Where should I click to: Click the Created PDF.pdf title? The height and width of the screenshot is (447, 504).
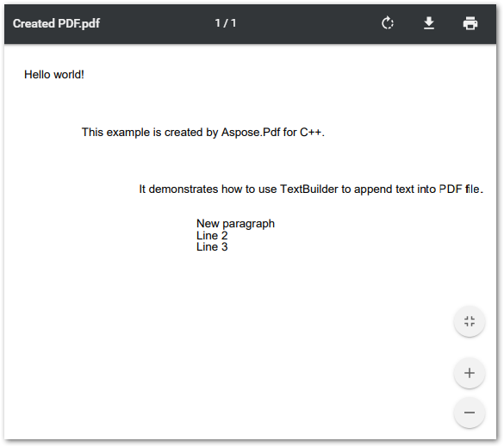tap(56, 23)
